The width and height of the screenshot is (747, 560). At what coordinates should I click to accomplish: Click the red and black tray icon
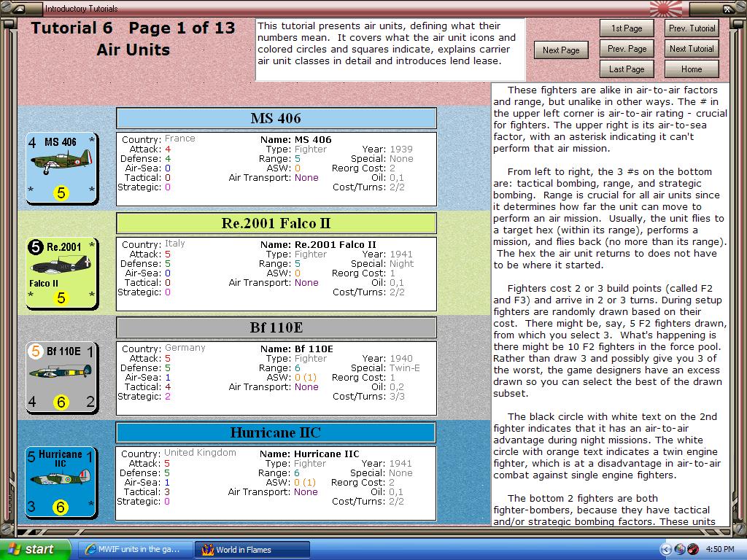[693, 549]
